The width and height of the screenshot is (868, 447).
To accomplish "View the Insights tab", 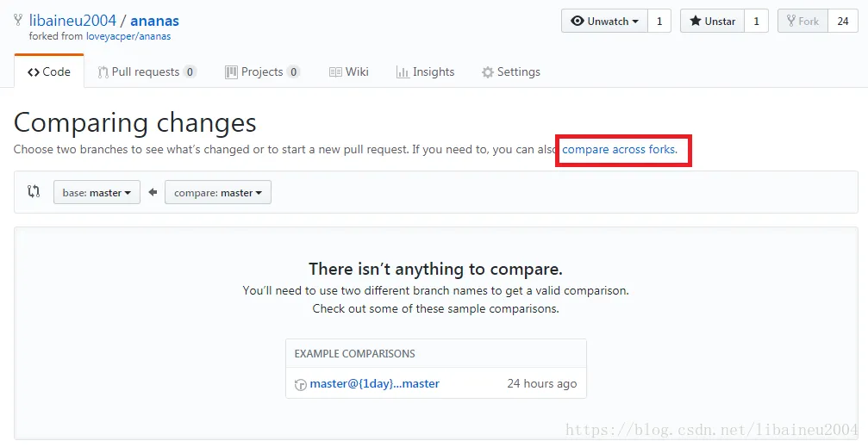I will tap(425, 72).
